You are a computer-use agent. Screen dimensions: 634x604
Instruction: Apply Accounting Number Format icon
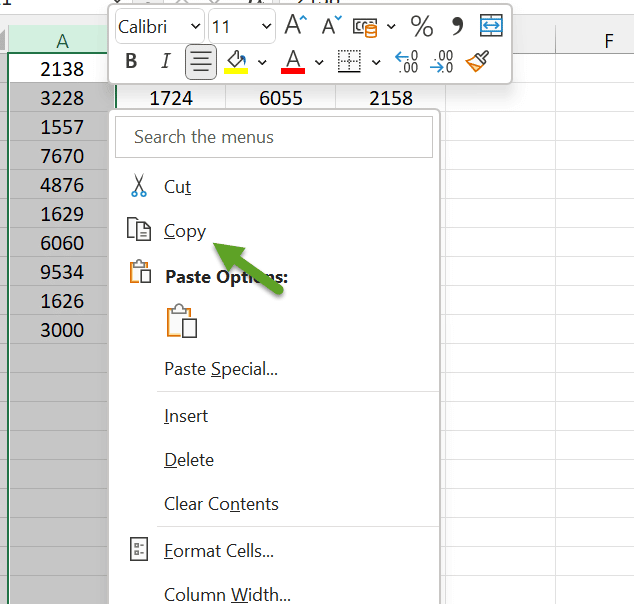coord(365,27)
